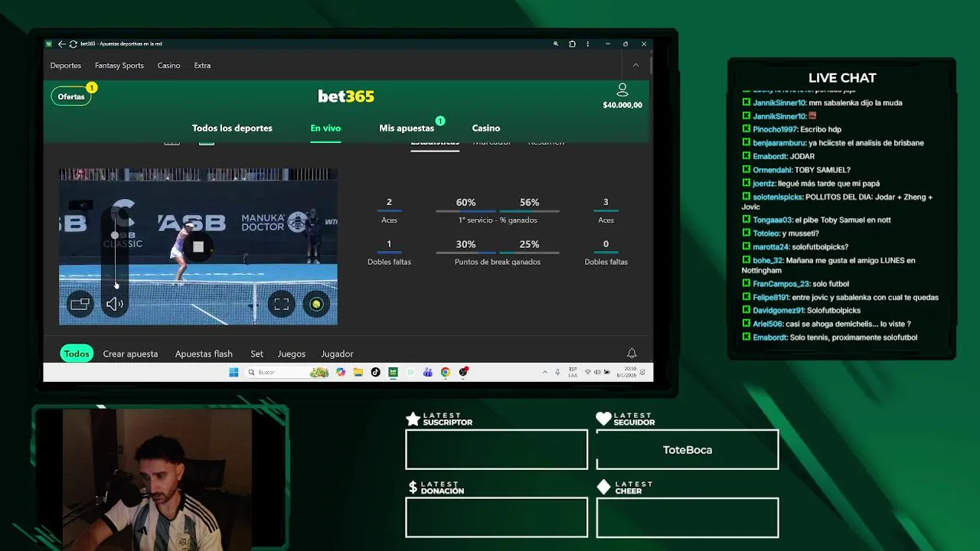Select Fantasy Sports in top menu

coord(119,65)
